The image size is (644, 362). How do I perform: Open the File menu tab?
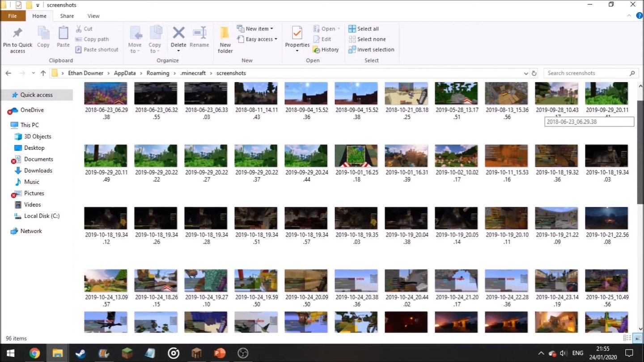click(x=13, y=16)
